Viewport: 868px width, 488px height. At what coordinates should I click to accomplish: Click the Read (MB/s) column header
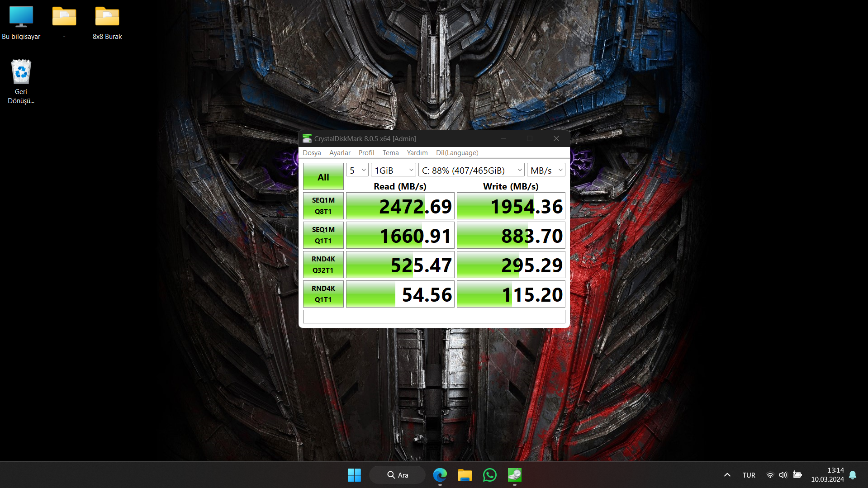pyautogui.click(x=400, y=186)
